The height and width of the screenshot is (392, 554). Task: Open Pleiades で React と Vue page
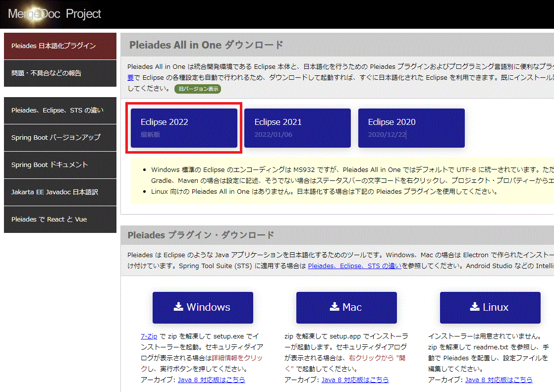tap(59, 220)
